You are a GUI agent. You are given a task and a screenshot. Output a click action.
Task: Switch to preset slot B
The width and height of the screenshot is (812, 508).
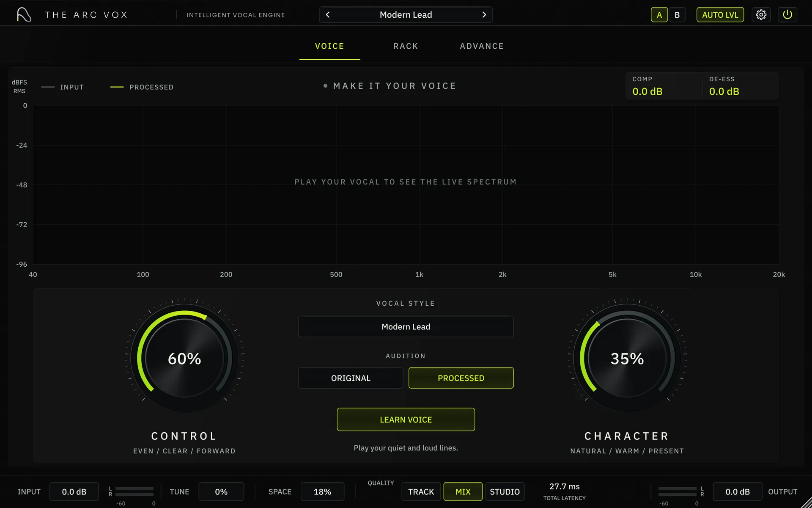[677, 15]
